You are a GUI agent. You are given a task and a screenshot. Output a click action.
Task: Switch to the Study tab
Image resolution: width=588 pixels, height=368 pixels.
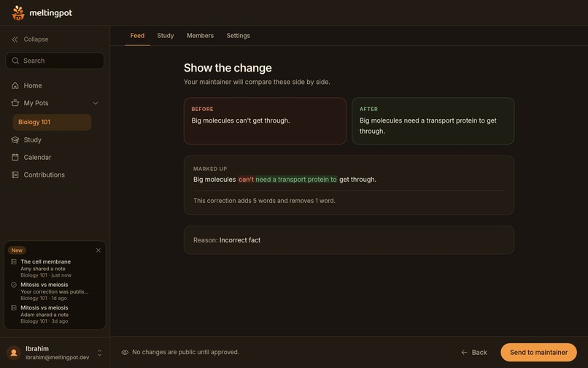pyautogui.click(x=166, y=36)
